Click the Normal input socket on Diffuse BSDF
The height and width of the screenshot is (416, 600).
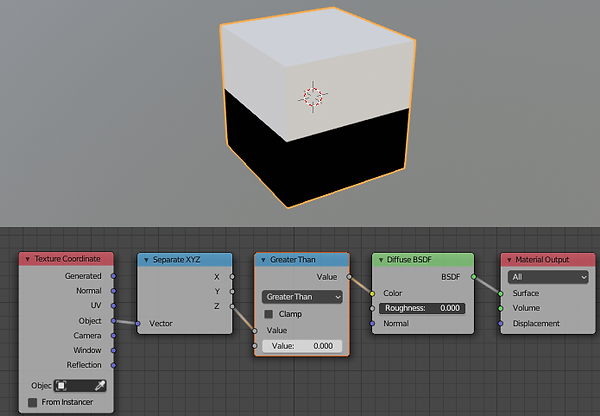[x=372, y=324]
